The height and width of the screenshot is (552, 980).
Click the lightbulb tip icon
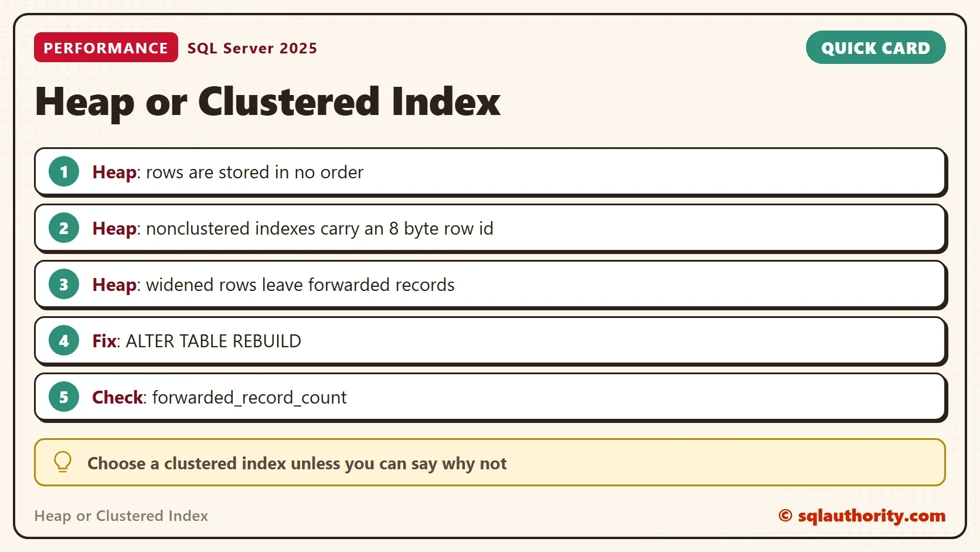pos(63,462)
